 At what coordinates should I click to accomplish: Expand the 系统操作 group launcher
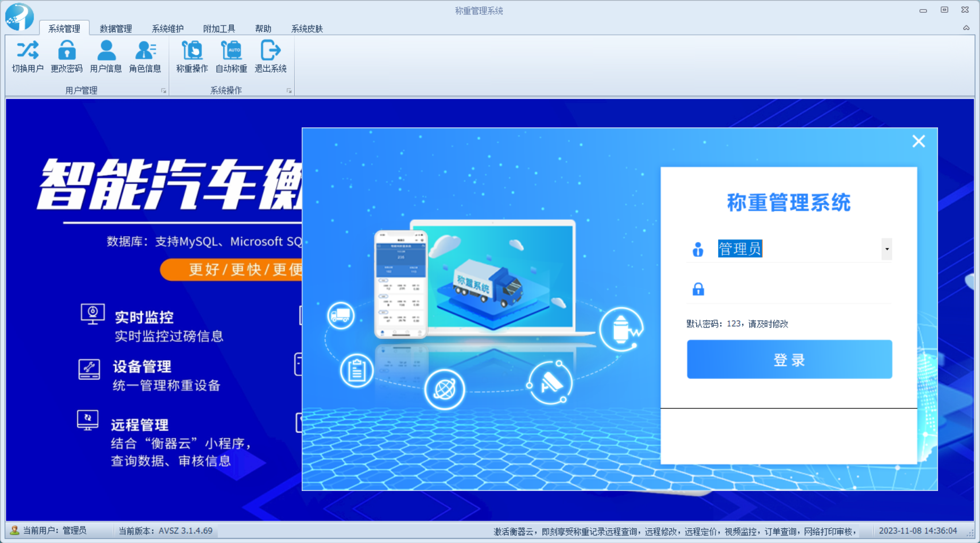pos(289,91)
